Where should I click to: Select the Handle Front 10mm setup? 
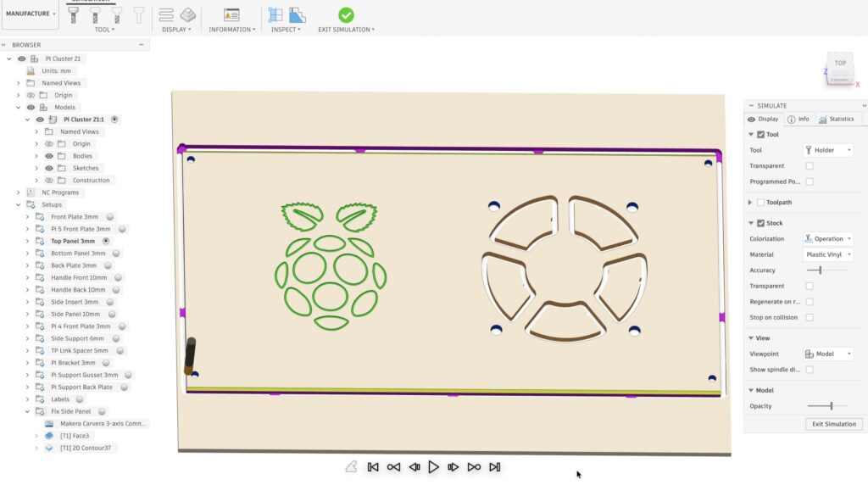79,277
